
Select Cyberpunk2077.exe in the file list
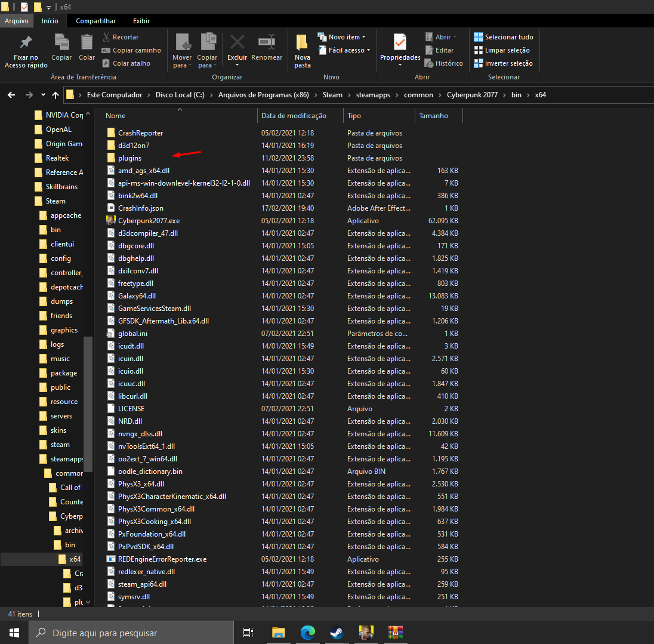(149, 221)
